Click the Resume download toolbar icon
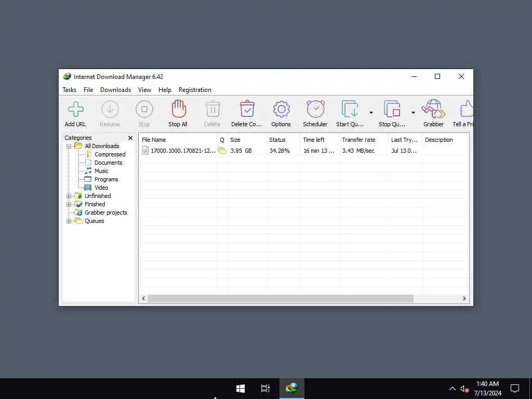 [x=110, y=109]
